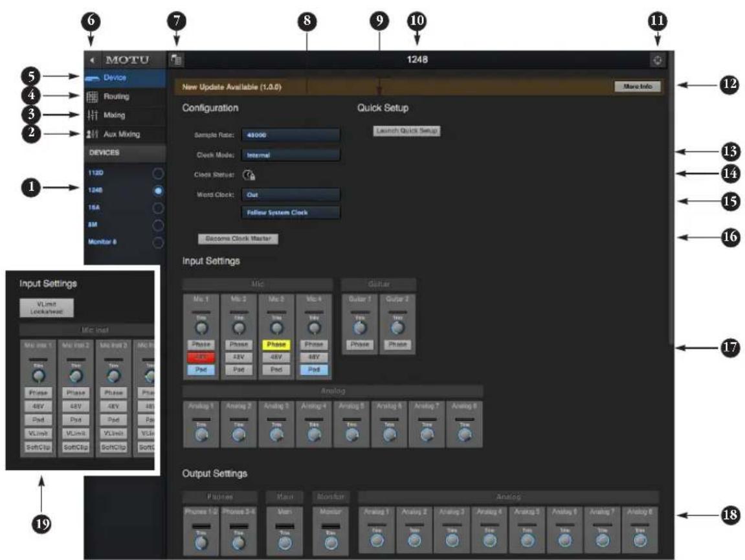Click the Phones 3-4 output trim knob
This screenshot has width=745, height=560.
point(239,543)
